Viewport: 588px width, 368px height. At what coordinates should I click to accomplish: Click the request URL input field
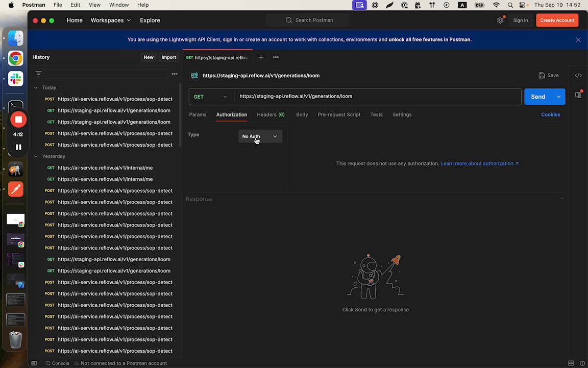[378, 97]
